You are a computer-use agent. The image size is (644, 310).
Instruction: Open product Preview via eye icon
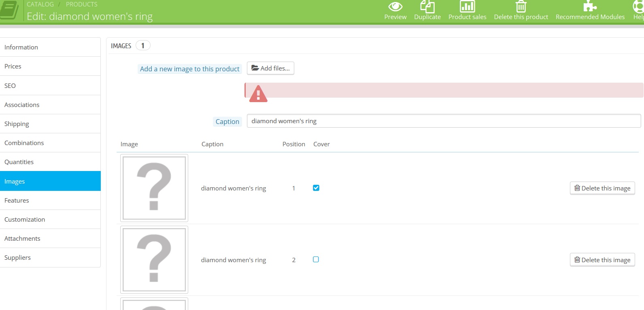(x=395, y=6)
